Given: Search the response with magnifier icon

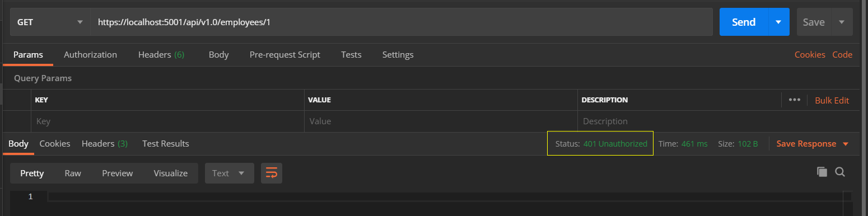Looking at the screenshot, I should click(x=840, y=172).
